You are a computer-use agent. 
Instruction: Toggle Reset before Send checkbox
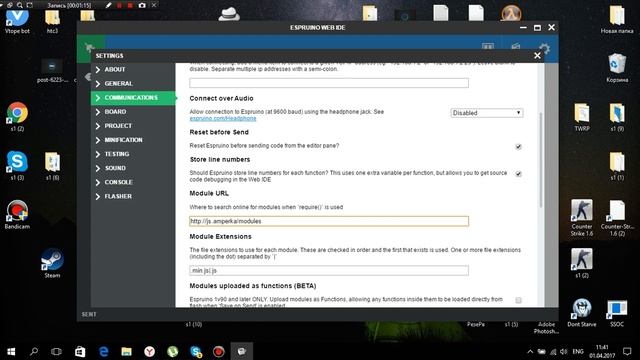tap(518, 147)
